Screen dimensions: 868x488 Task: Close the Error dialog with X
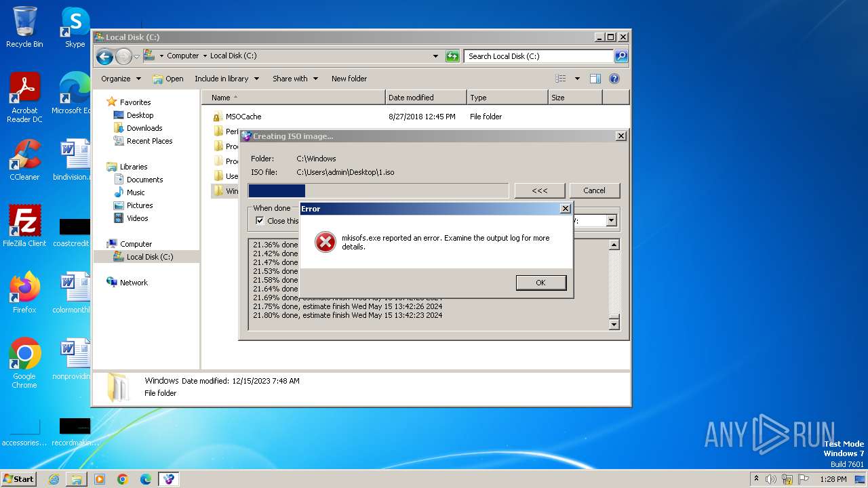coord(565,209)
